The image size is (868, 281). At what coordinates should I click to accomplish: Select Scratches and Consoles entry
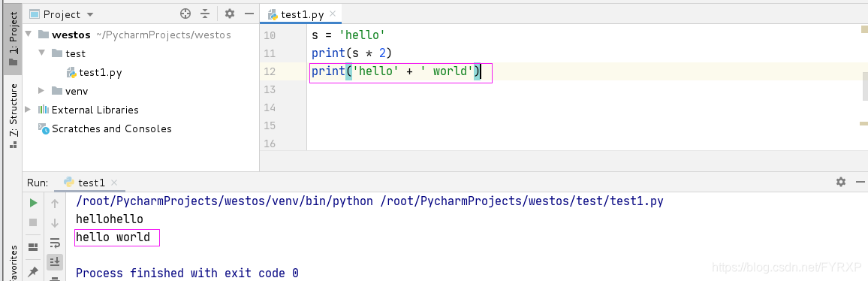point(105,128)
